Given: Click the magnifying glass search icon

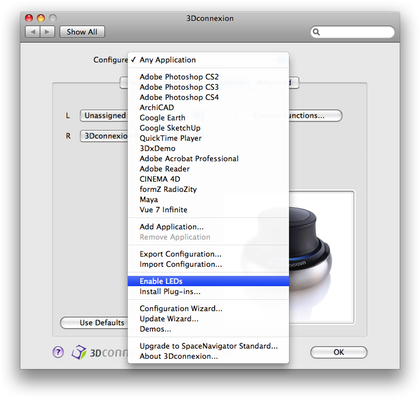Looking at the screenshot, I should click(316, 32).
